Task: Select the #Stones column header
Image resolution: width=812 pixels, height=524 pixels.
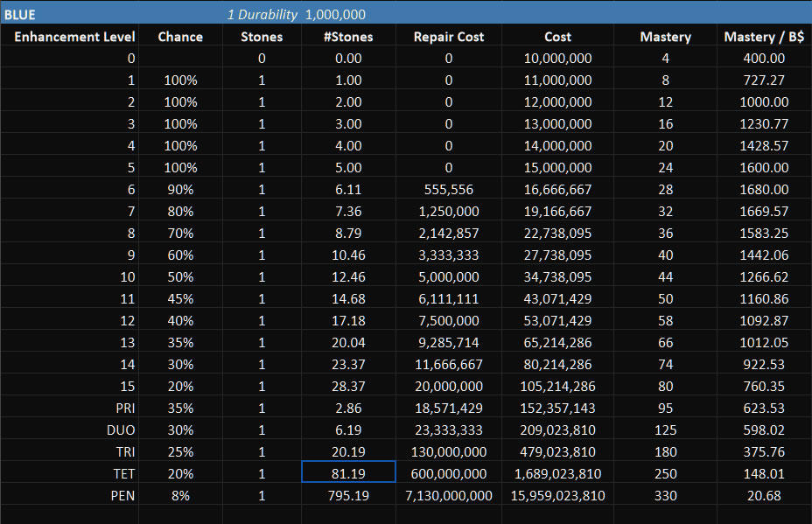Action: click(348, 37)
